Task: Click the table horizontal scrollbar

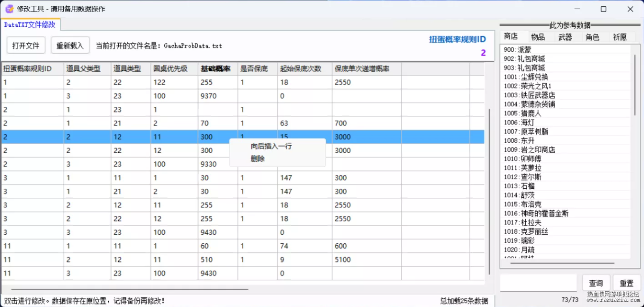Action: pos(129,289)
